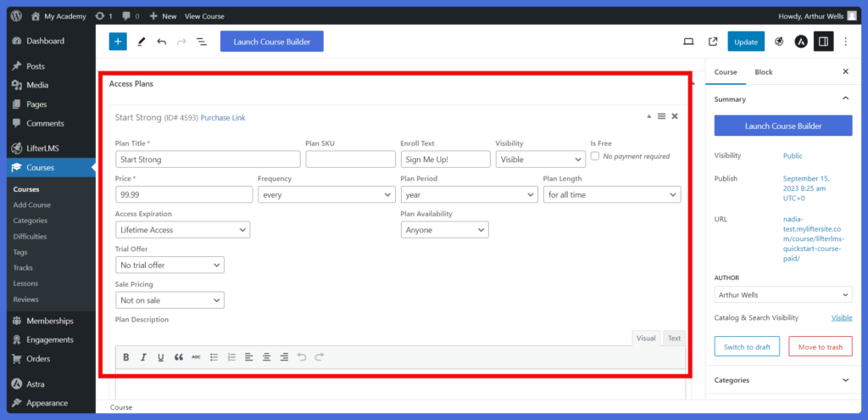Image resolution: width=868 pixels, height=420 pixels.
Task: Go to Add Course submenu
Action: pos(32,205)
